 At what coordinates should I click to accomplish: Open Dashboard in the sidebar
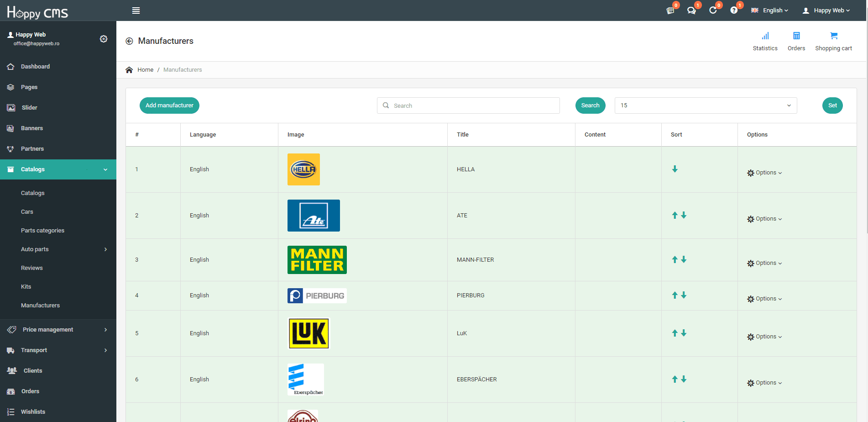click(x=58, y=67)
